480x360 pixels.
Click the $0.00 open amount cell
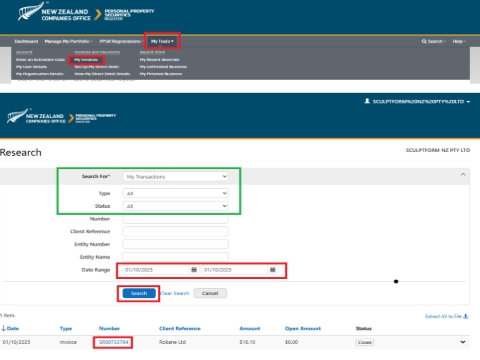click(x=291, y=342)
